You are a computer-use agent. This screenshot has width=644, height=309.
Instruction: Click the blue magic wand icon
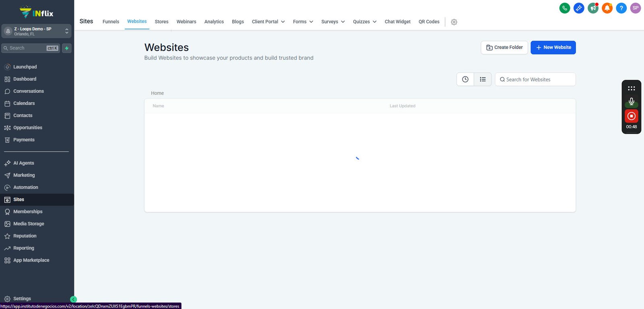coord(579,8)
